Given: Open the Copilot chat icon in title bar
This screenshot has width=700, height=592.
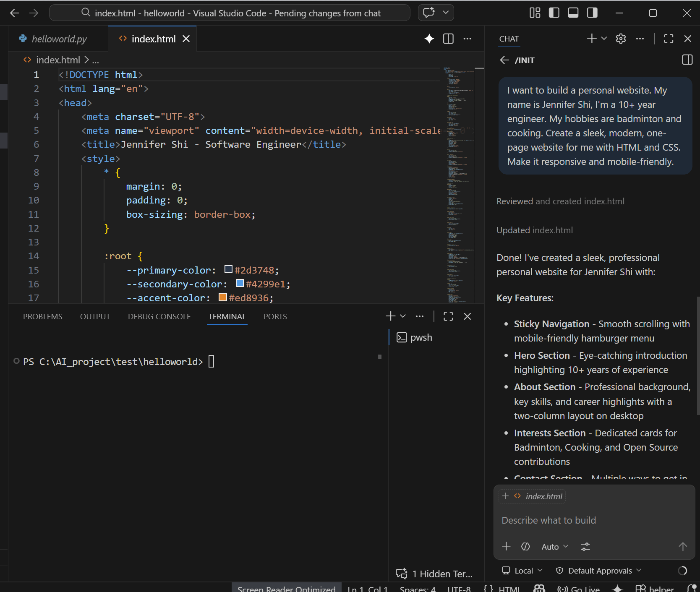Looking at the screenshot, I should point(429,13).
